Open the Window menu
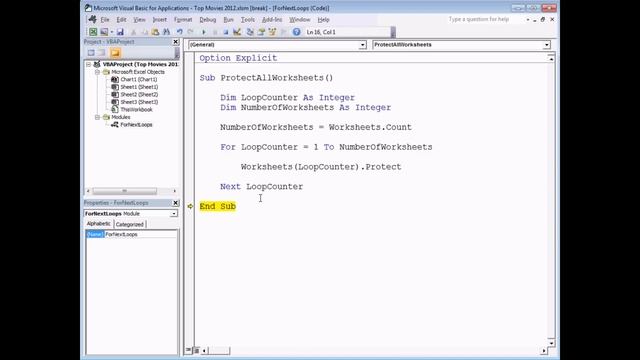The width and height of the screenshot is (640, 360). click(300, 20)
